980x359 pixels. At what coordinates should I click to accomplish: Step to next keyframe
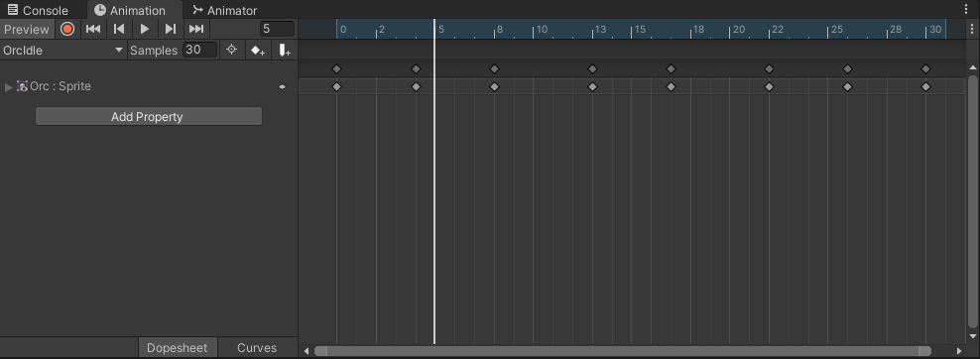(x=170, y=29)
